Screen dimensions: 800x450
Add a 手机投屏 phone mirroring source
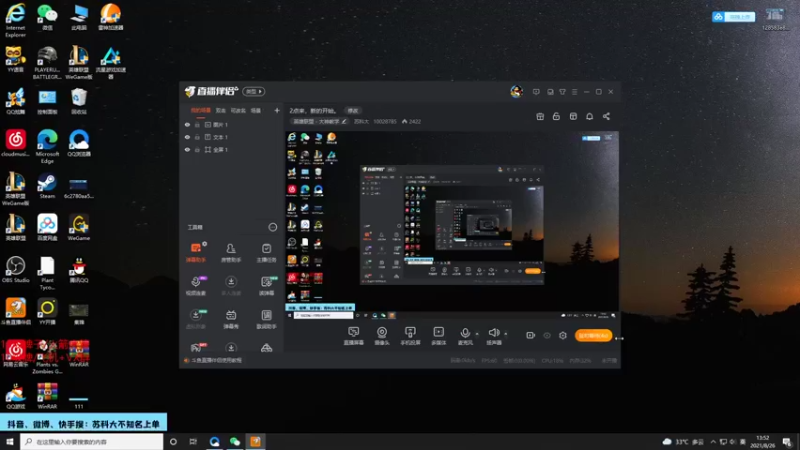(410, 336)
